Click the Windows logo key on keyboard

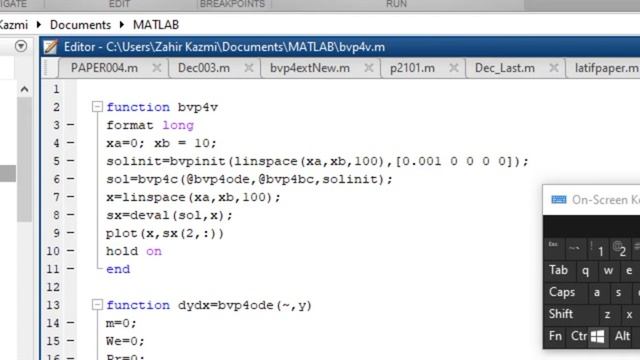tap(598, 336)
